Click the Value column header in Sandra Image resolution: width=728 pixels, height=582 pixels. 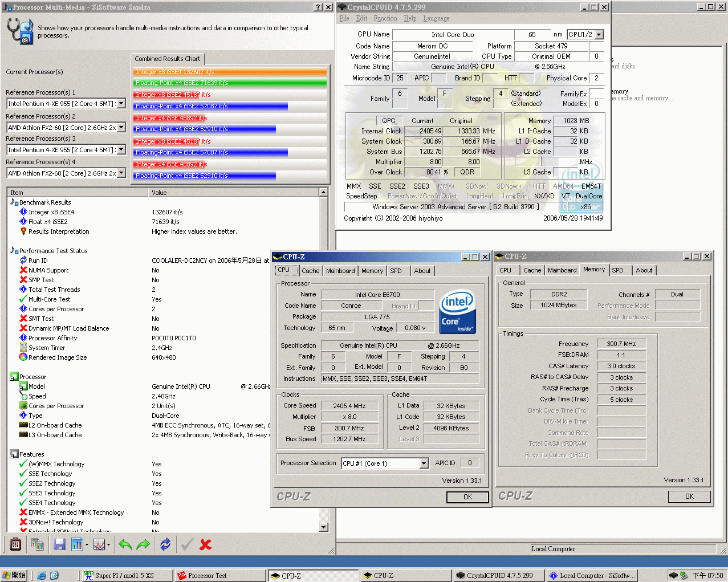234,193
